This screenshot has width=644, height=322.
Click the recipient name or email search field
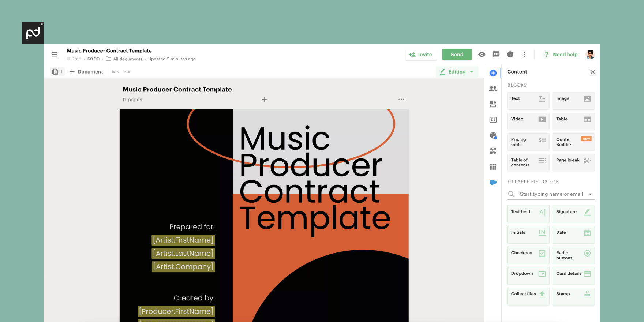tap(551, 194)
